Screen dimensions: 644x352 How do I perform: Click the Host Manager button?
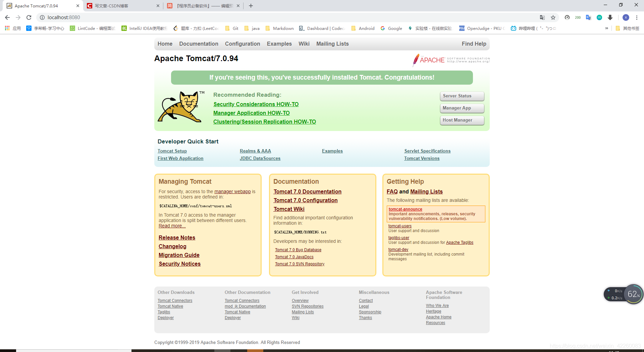point(462,120)
